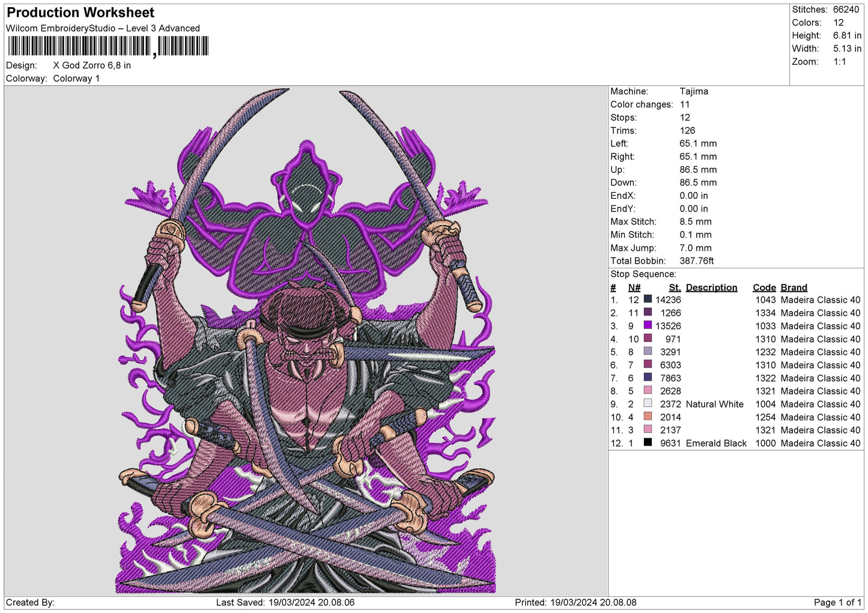Screen dimensions: 868x613
Task: Click the Down value 86.5 mm
Action: tap(698, 183)
